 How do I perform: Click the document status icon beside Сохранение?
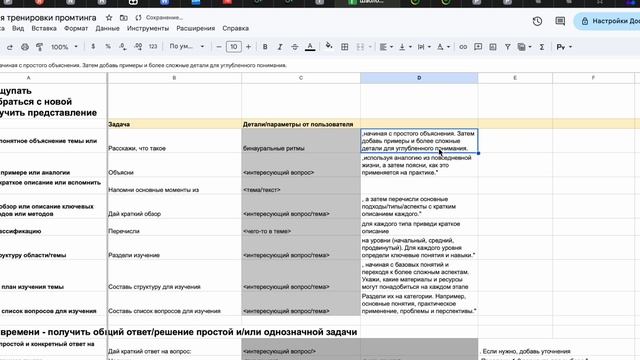coord(138,18)
